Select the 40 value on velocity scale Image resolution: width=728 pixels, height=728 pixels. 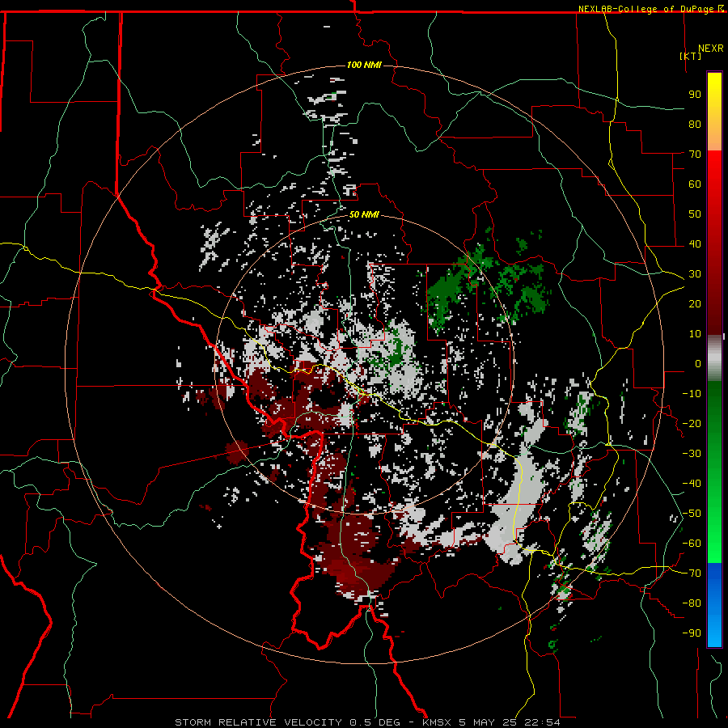point(695,244)
